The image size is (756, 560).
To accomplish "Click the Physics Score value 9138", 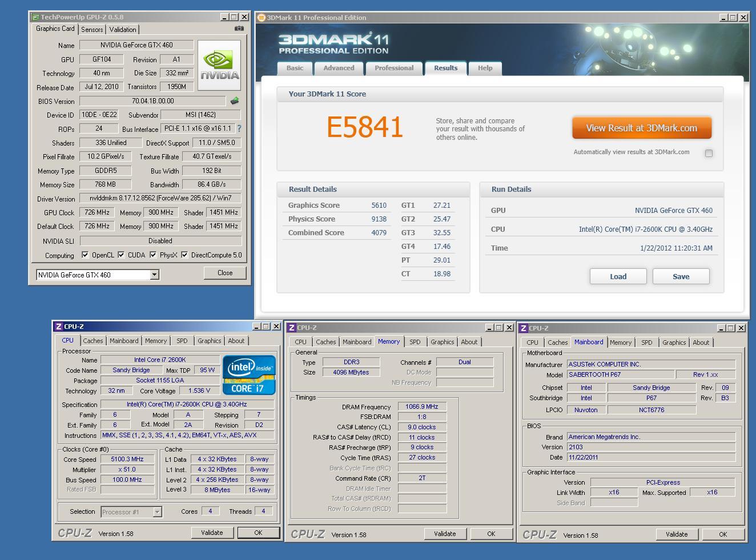I will 379,219.
